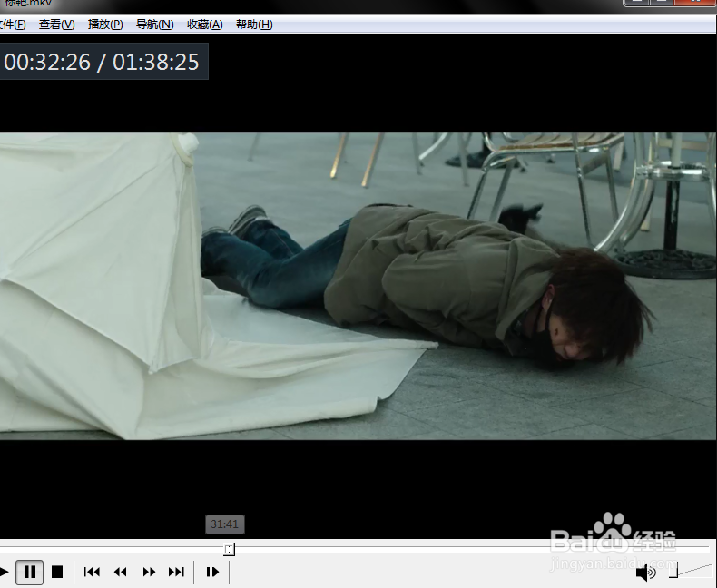717x588 pixels.
Task: Skip to the previous file
Action: click(92, 572)
